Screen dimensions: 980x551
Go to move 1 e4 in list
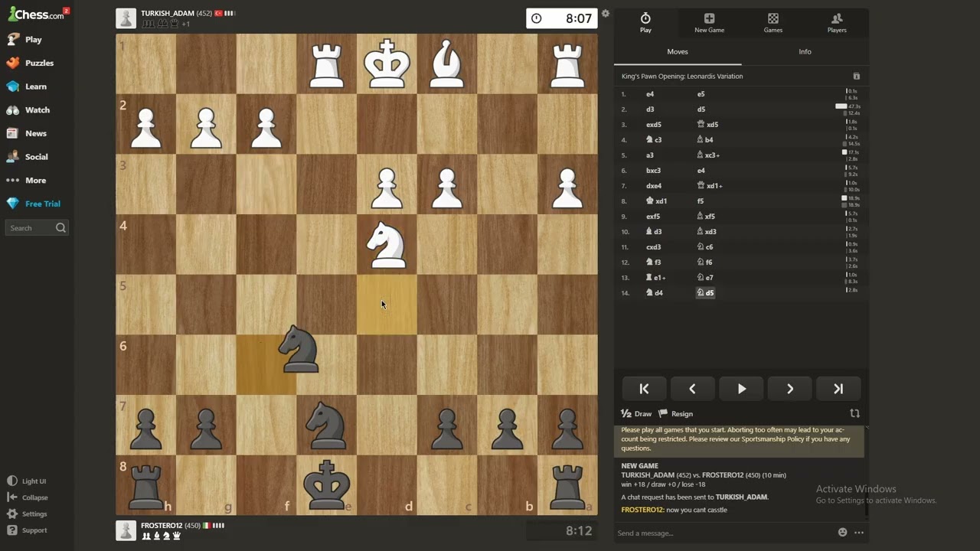pos(650,94)
